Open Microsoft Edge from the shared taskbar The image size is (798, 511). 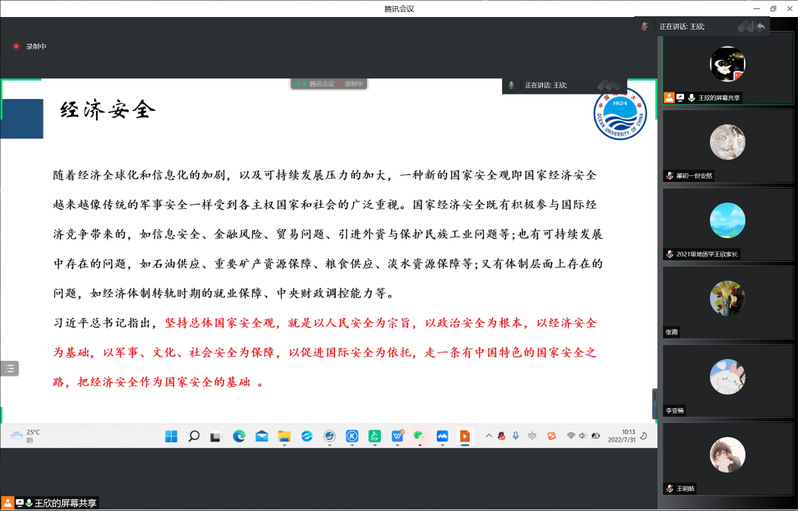239,436
